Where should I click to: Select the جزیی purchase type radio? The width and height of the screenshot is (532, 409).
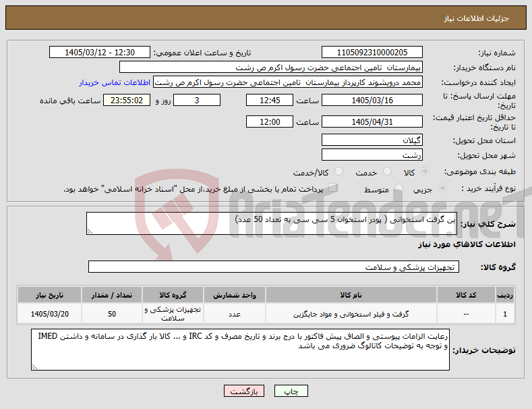pyautogui.click(x=442, y=188)
